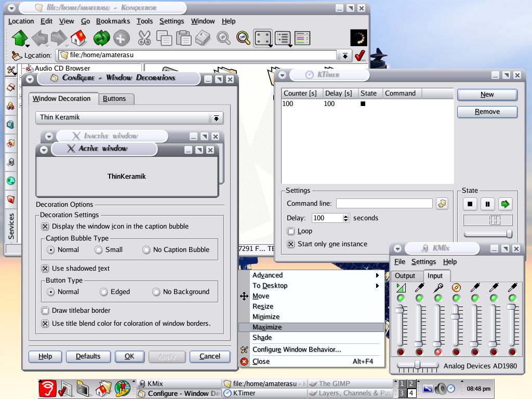The width and height of the screenshot is (532, 399).
Task: Click red check Go button beside location
Action: (x=360, y=55)
